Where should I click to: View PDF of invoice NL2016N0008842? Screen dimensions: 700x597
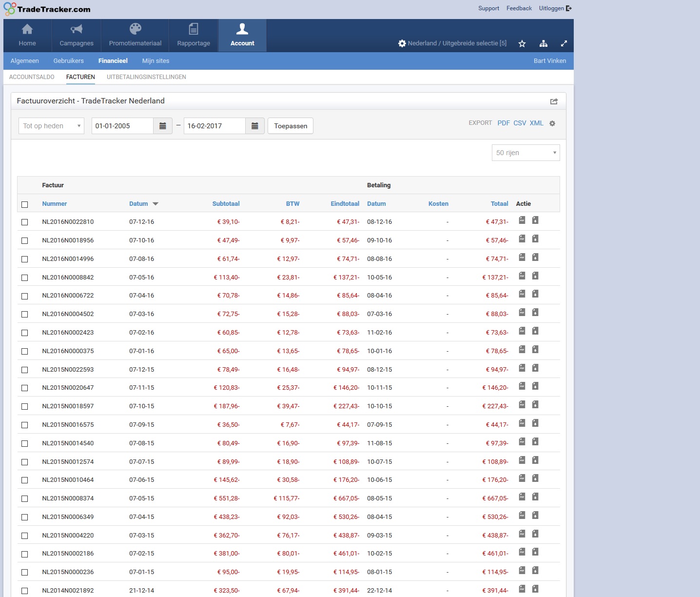[522, 276]
